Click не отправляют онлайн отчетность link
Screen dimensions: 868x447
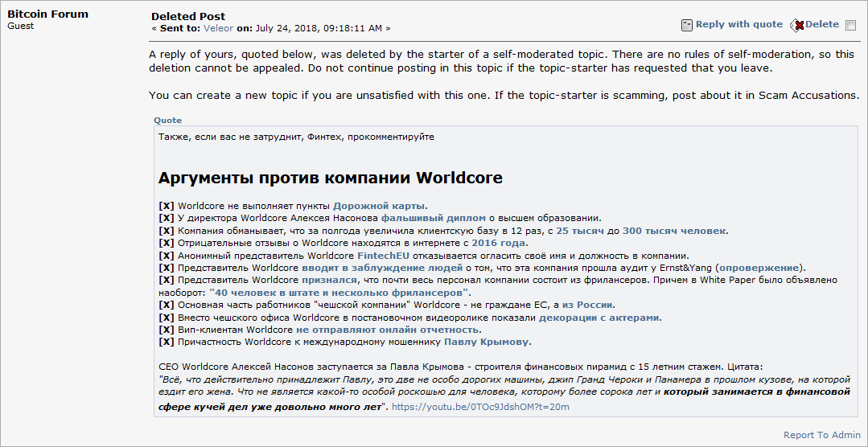click(388, 330)
